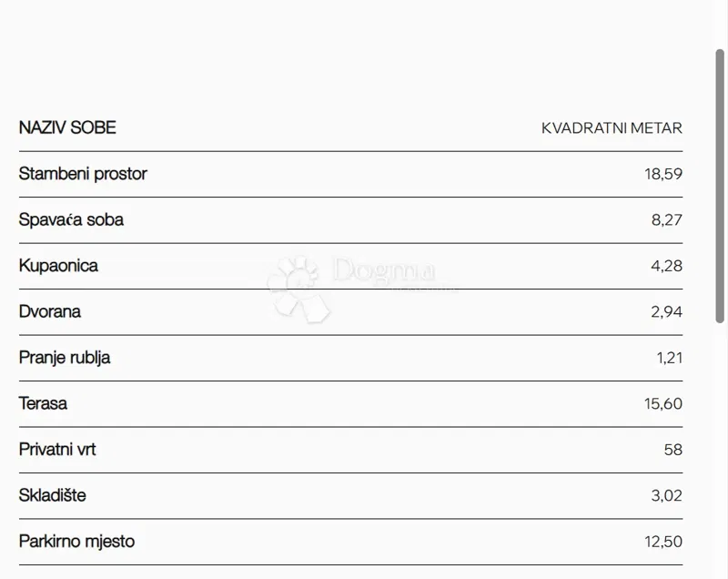
Task: Click the Stambeni prostor row label
Action: coord(83,174)
